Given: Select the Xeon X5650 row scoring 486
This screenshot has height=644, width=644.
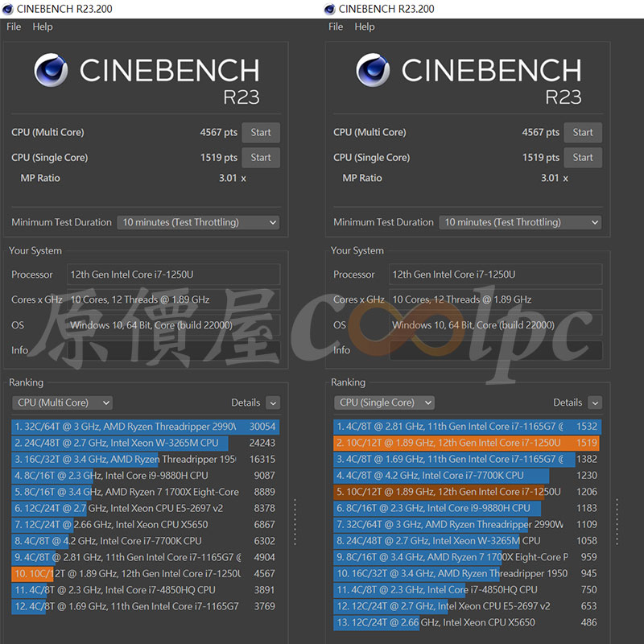Looking at the screenshot, I should coord(468,623).
